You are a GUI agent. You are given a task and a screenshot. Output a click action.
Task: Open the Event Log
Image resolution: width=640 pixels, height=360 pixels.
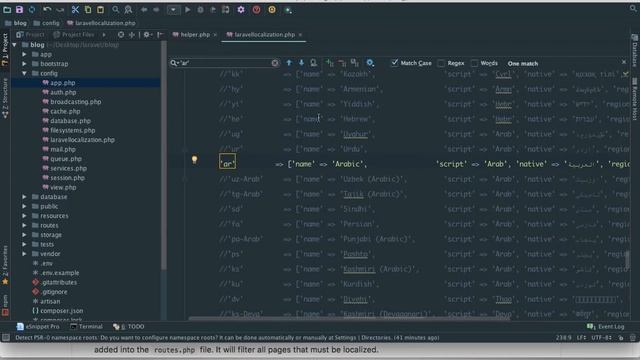click(606, 327)
